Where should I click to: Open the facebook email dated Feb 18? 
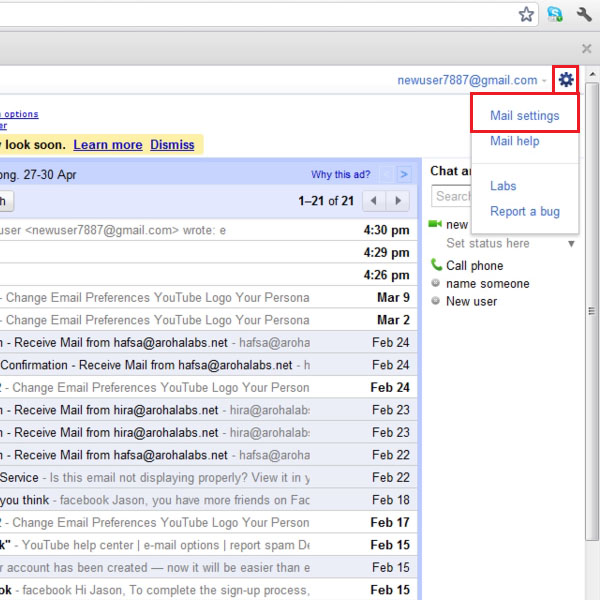coord(209,500)
